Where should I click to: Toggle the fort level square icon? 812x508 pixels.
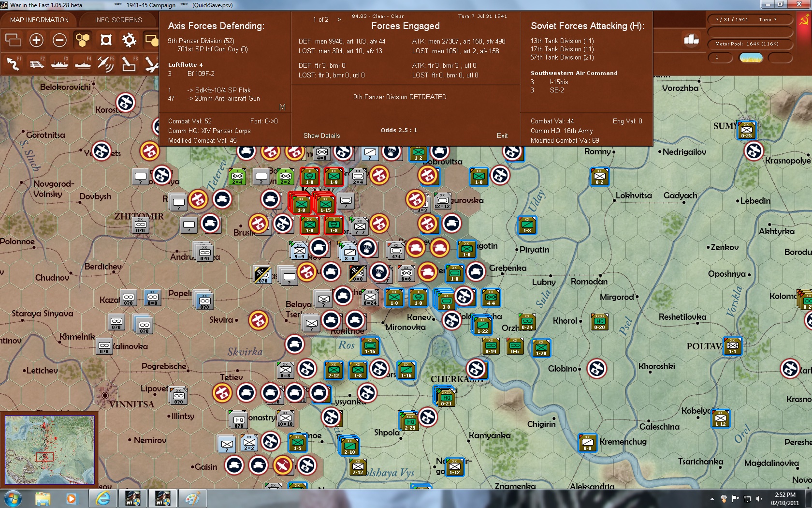click(x=106, y=40)
